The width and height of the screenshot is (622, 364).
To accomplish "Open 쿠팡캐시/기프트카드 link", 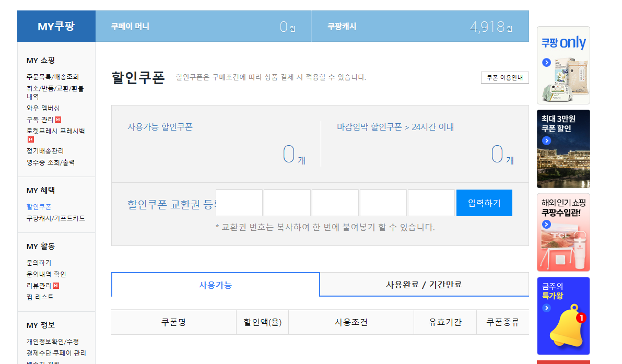I will [x=55, y=218].
